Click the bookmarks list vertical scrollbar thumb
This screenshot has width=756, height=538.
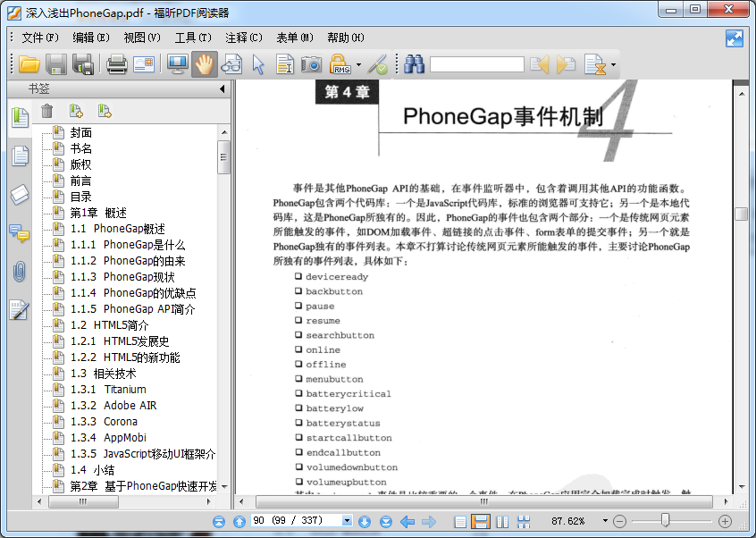(x=223, y=157)
